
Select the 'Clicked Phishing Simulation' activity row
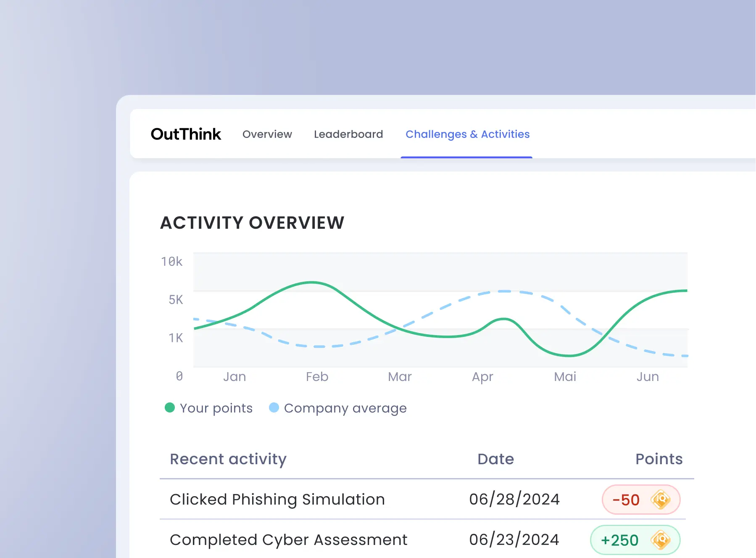(x=277, y=499)
